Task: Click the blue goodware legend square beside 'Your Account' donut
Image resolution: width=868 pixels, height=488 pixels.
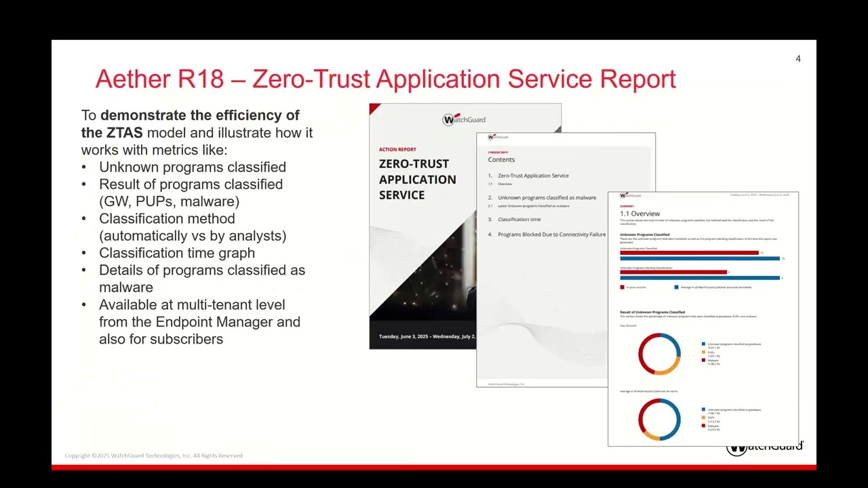Action: [x=704, y=344]
